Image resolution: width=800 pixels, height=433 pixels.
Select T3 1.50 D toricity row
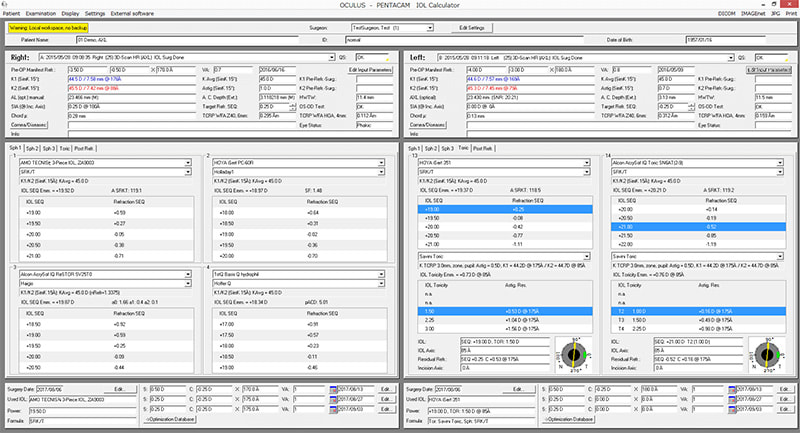(698, 320)
